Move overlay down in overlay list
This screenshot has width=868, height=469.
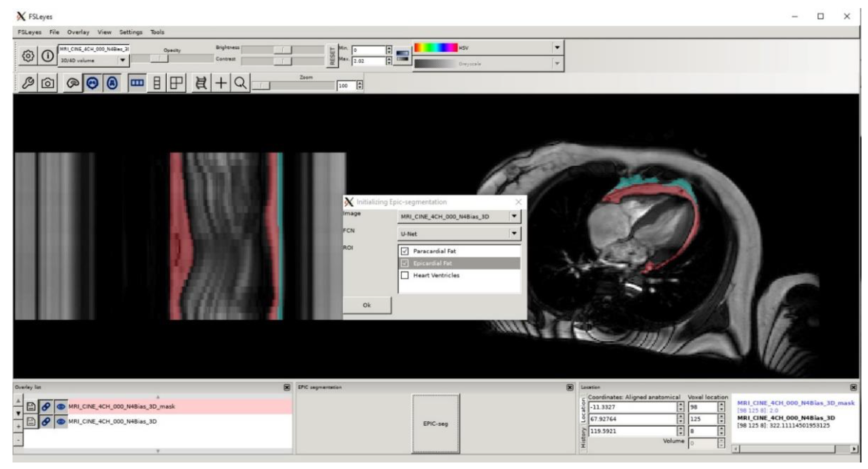(x=18, y=413)
